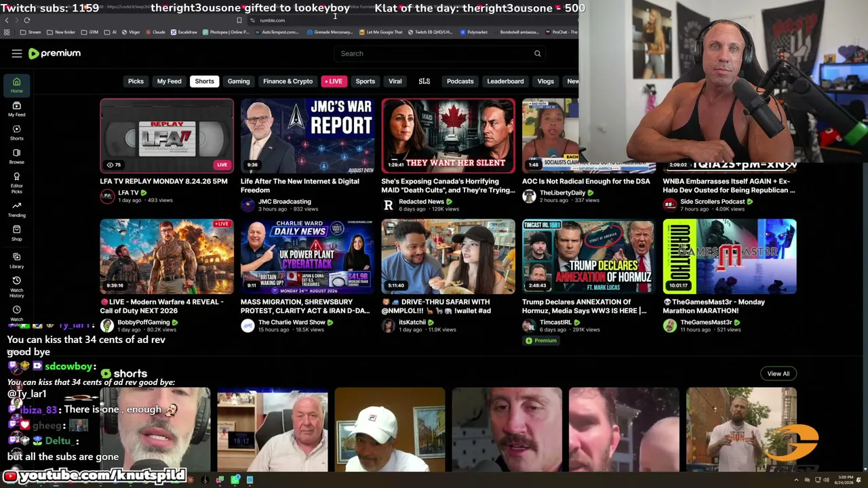Open the Trump Declares Annexation of Hormuz thumbnail
The image size is (868, 488).
589,256
